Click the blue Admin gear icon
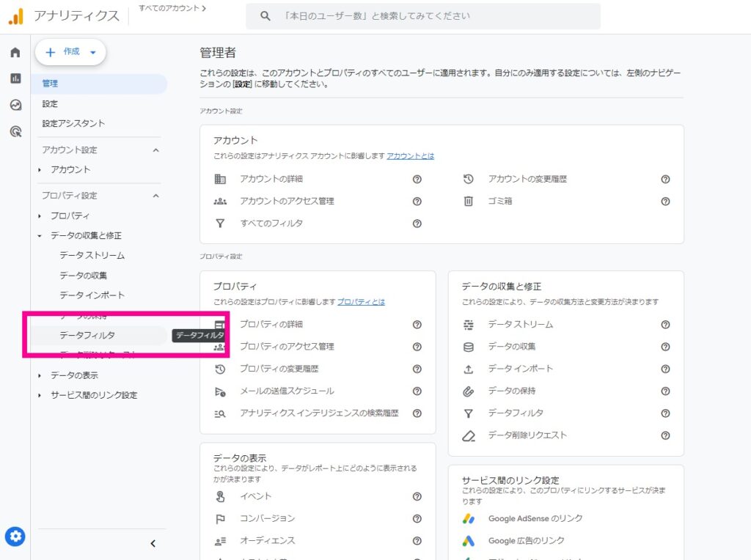751x560 pixels. (15, 537)
